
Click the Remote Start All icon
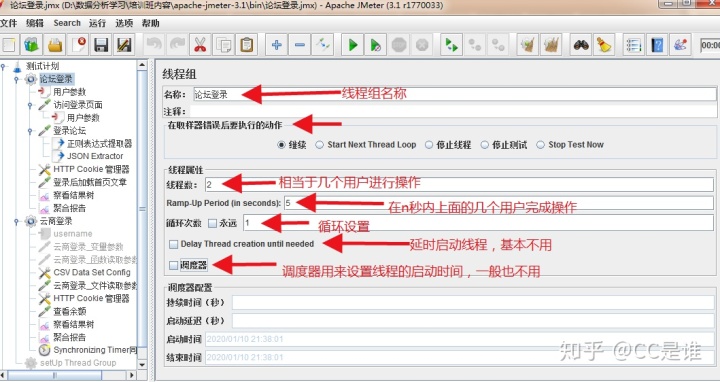click(x=451, y=45)
